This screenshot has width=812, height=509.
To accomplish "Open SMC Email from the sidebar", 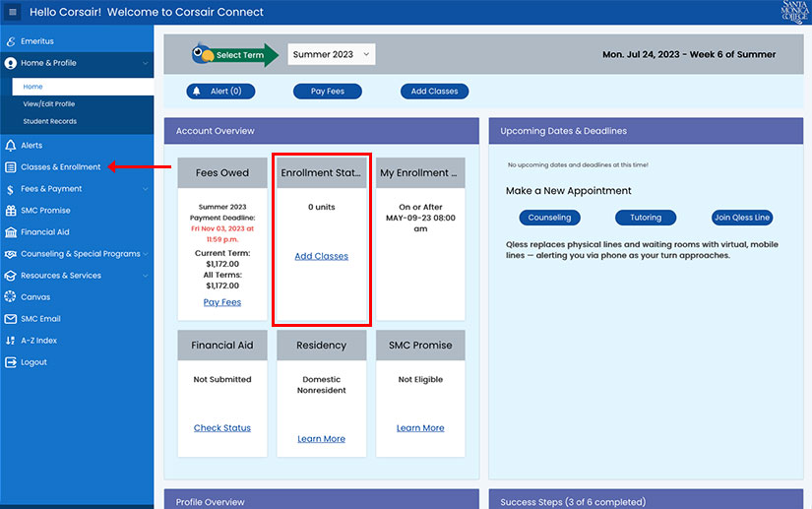I will click(x=40, y=319).
